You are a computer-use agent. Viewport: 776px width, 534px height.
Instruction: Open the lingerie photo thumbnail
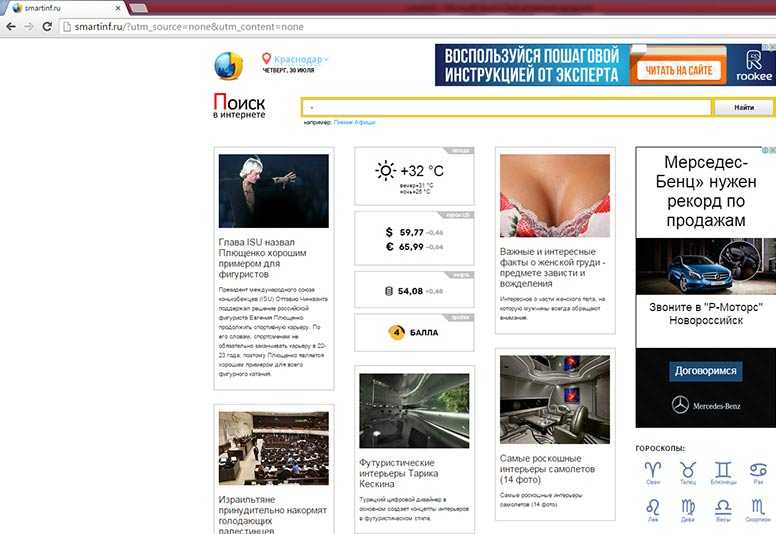555,195
